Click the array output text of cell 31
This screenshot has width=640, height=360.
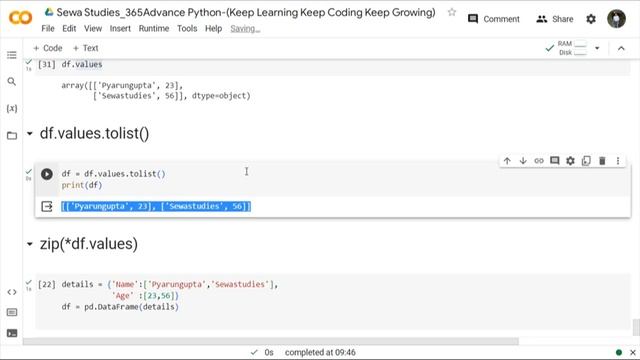tap(156, 91)
